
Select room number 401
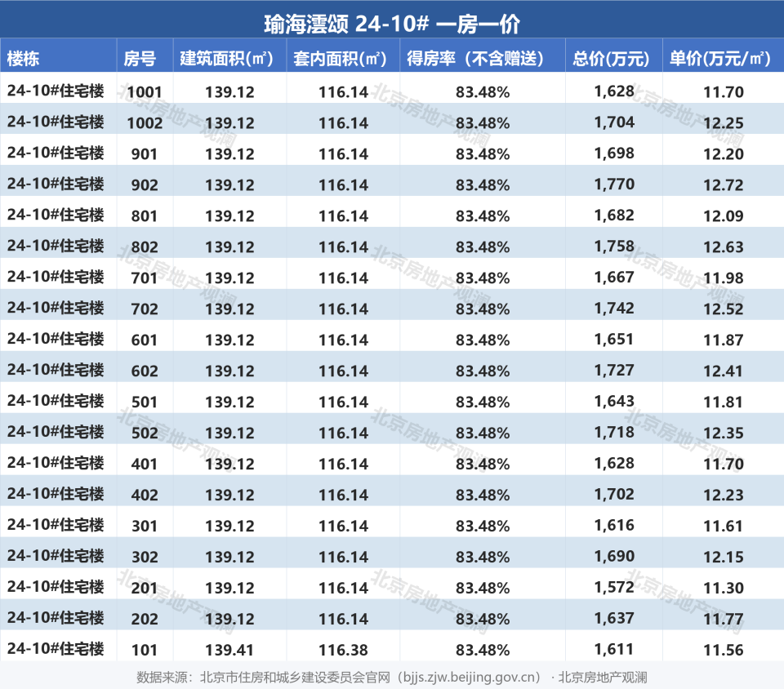click(145, 464)
